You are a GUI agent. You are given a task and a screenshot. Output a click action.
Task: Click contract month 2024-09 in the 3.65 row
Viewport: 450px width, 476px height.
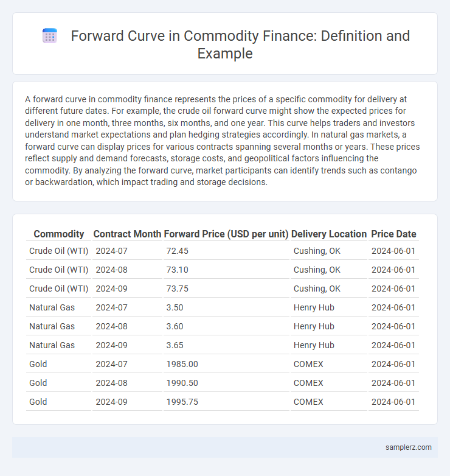[112, 345]
